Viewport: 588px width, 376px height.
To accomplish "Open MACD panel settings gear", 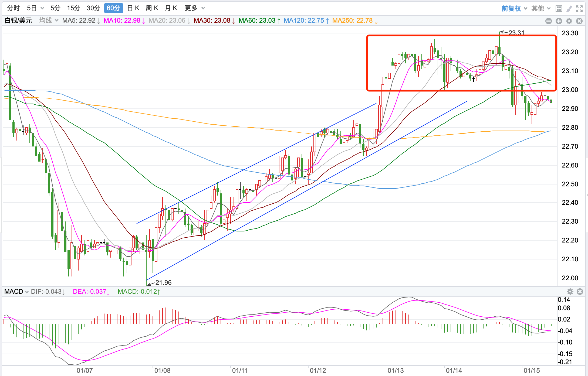I will 570,292.
